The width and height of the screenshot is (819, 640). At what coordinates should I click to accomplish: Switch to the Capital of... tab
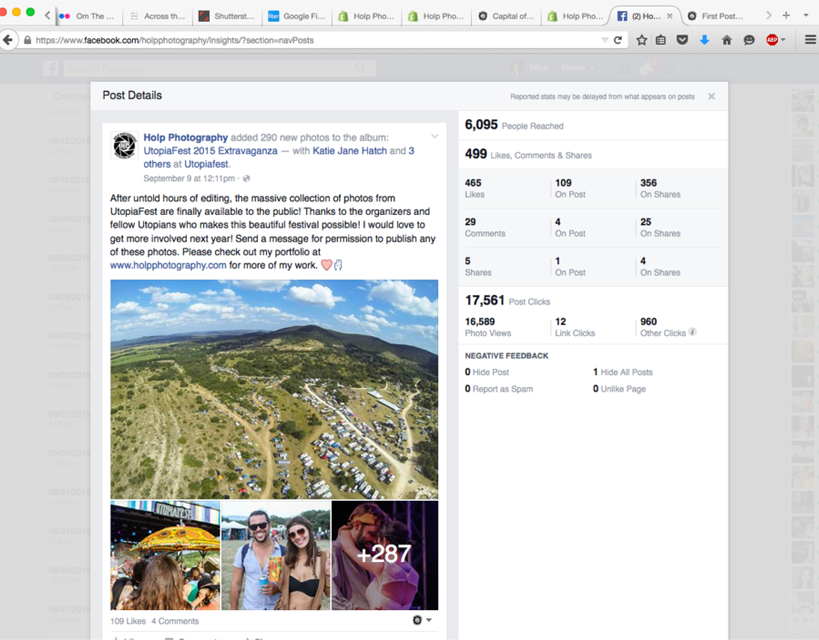[507, 16]
